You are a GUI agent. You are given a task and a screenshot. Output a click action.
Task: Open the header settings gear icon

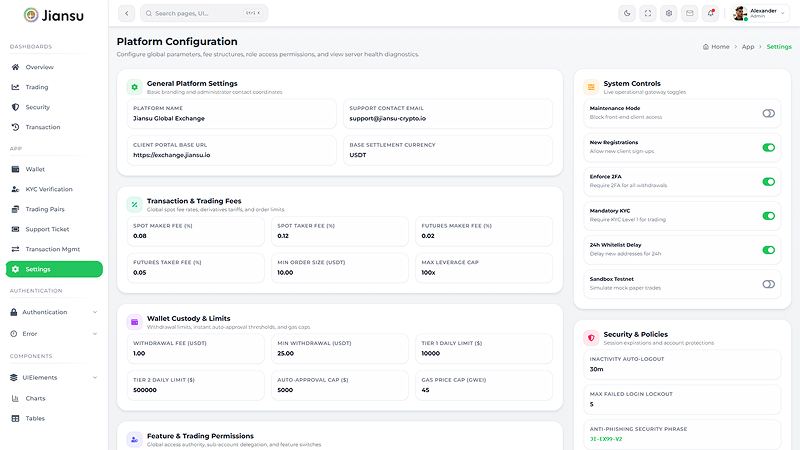(669, 13)
